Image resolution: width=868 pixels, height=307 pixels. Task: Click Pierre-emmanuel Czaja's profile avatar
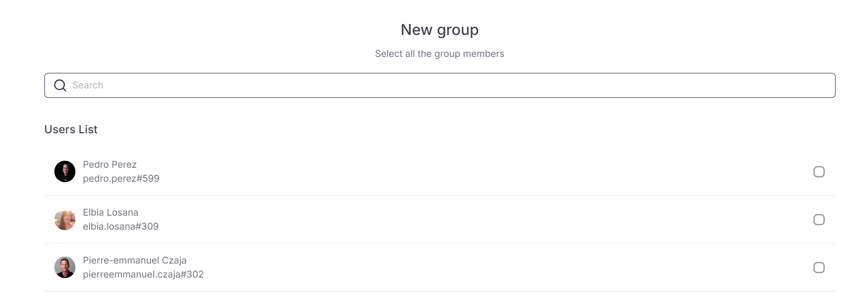click(x=65, y=268)
